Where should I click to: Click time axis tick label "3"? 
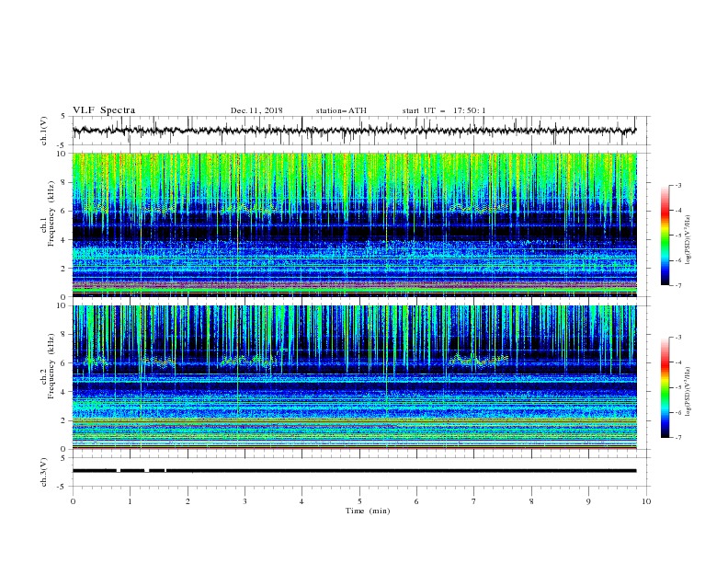[245, 501]
